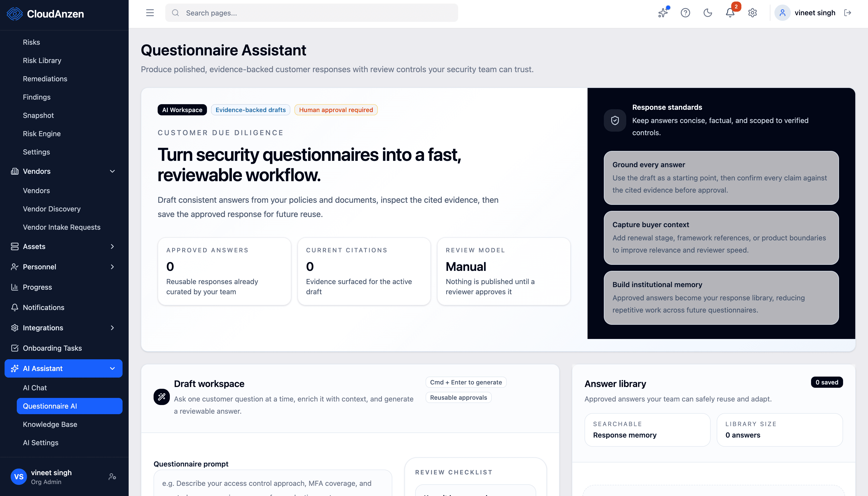Click the Onboarding Tasks checkbox icon
This screenshot has width=868, height=496.
pos(15,348)
